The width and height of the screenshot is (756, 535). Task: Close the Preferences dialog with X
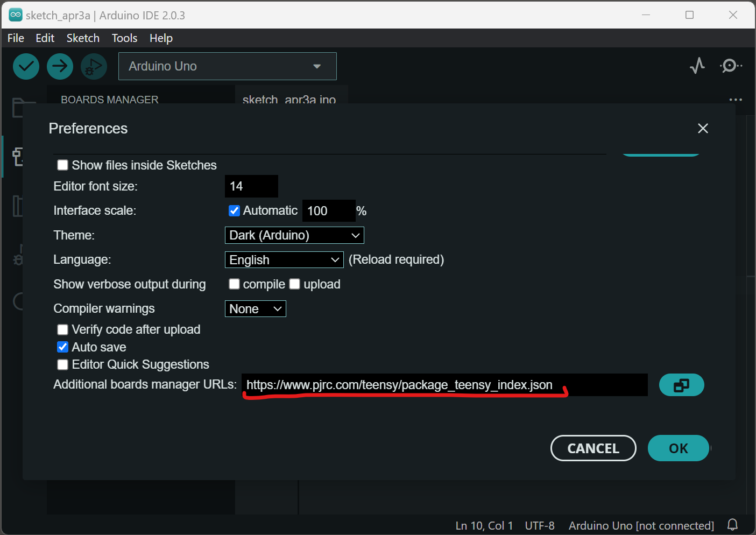pyautogui.click(x=703, y=128)
